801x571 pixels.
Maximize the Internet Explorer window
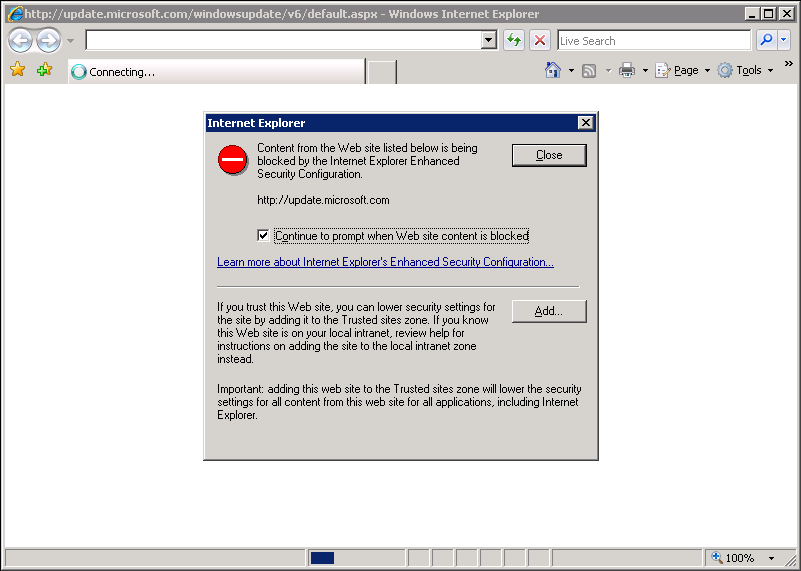tap(768, 14)
